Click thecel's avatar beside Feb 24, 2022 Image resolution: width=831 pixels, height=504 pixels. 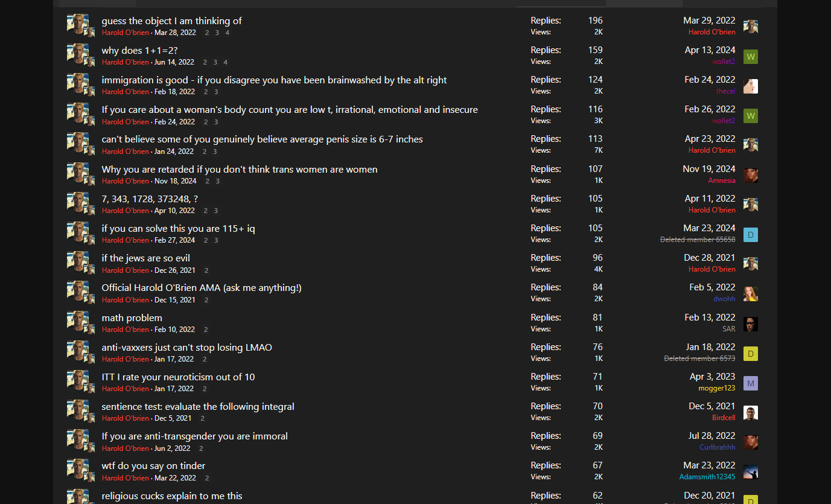click(750, 86)
